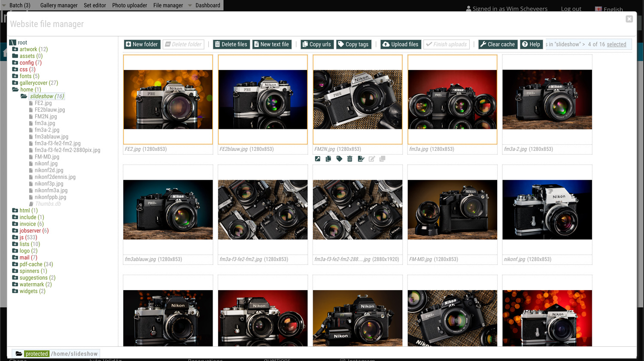Viewport: 644px width, 361px height.
Task: Select the fm3ablauw.jpg thumbnail
Action: pyautogui.click(x=168, y=210)
